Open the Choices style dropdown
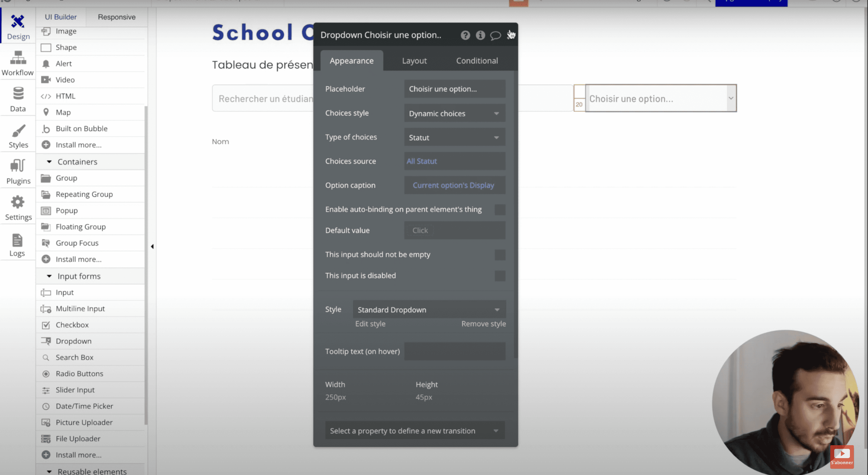868x475 pixels. point(454,113)
